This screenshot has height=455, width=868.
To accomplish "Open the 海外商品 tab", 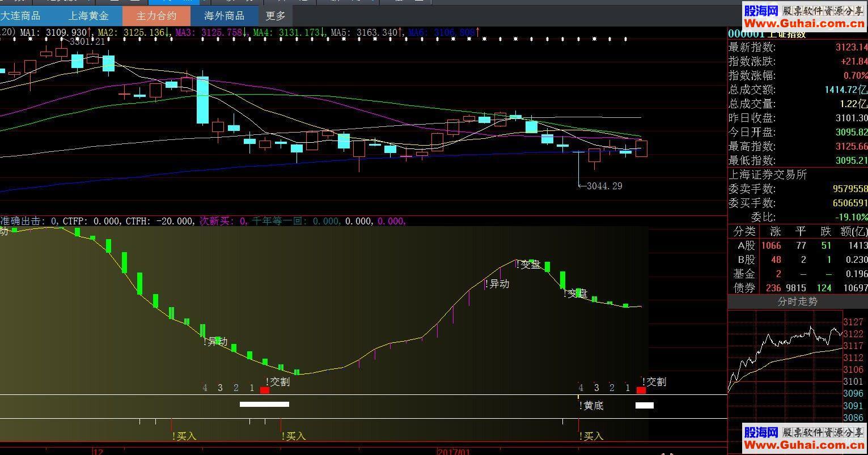I will click(x=224, y=16).
